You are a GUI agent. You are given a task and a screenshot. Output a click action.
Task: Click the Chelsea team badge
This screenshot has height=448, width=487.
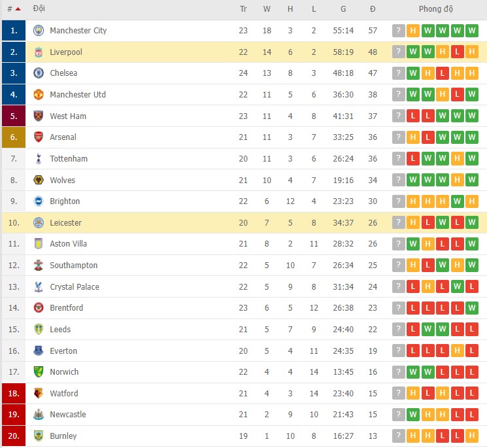click(x=39, y=73)
